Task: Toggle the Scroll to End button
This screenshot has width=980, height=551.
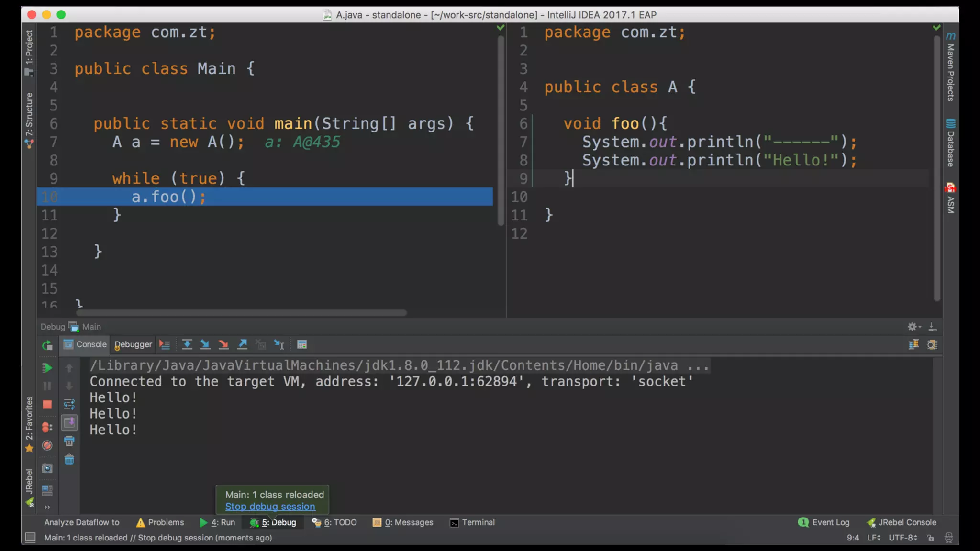Action: pyautogui.click(x=69, y=423)
